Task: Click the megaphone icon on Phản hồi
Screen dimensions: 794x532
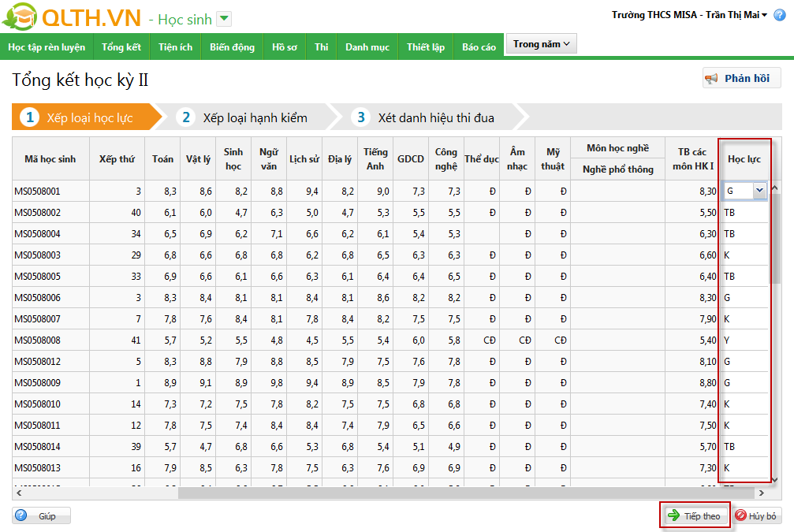Action: point(712,79)
